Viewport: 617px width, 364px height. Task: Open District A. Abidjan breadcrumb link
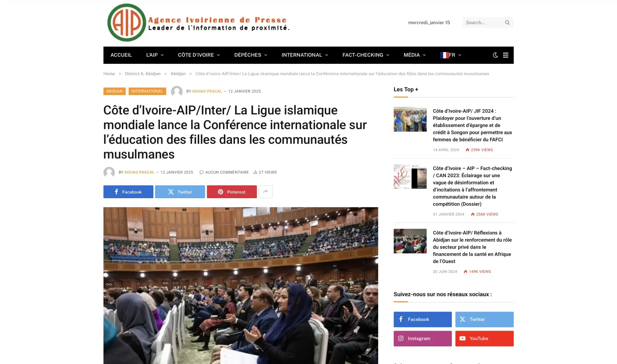(x=143, y=74)
